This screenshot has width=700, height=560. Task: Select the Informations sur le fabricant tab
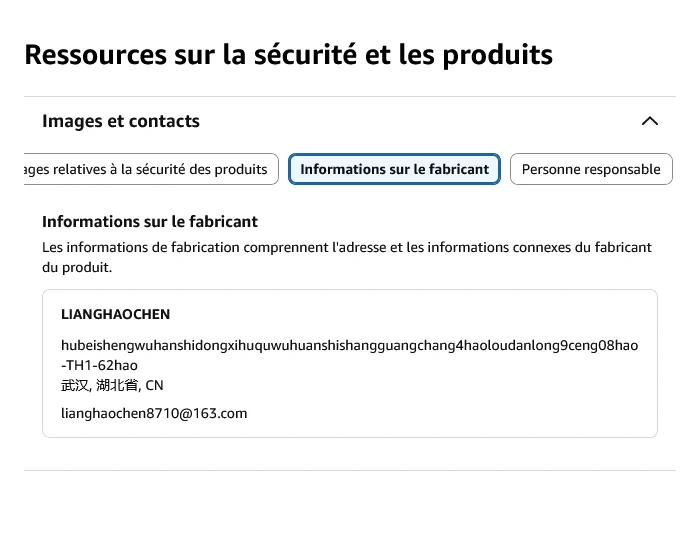click(394, 169)
